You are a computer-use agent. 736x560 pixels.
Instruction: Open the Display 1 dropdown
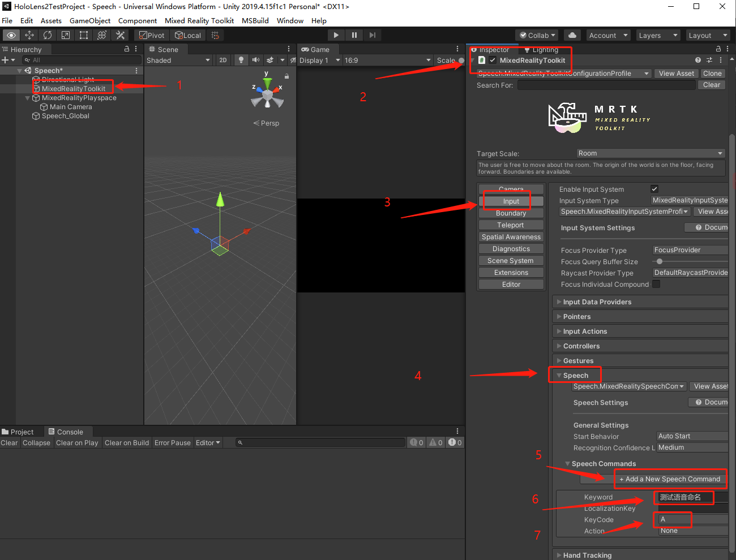click(320, 60)
